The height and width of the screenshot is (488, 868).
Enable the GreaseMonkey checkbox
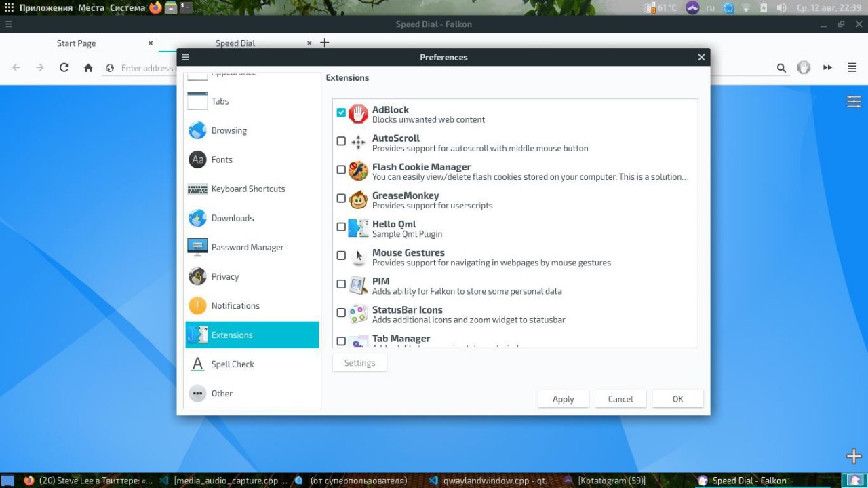pyautogui.click(x=341, y=198)
